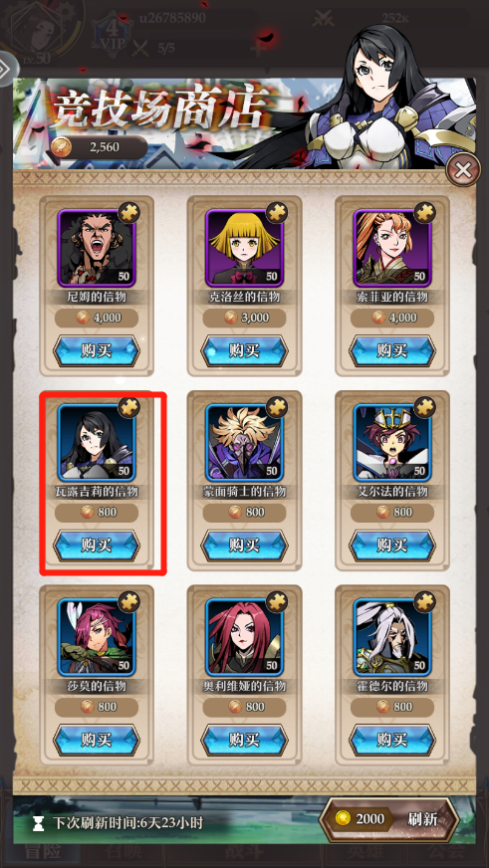Tap the puzzle piece badge on 霍德尔
489x868 pixels.
tap(424, 602)
